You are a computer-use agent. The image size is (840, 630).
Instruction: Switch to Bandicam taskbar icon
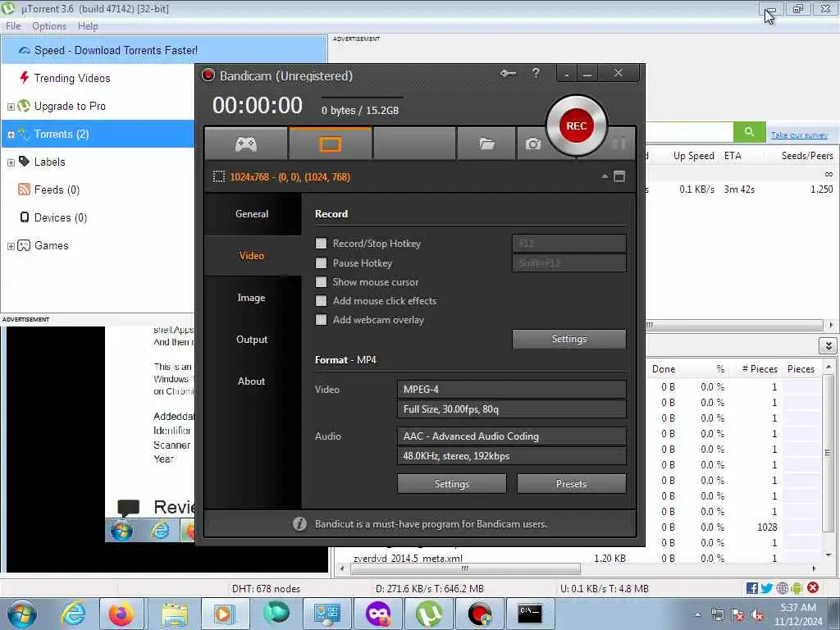point(479,614)
